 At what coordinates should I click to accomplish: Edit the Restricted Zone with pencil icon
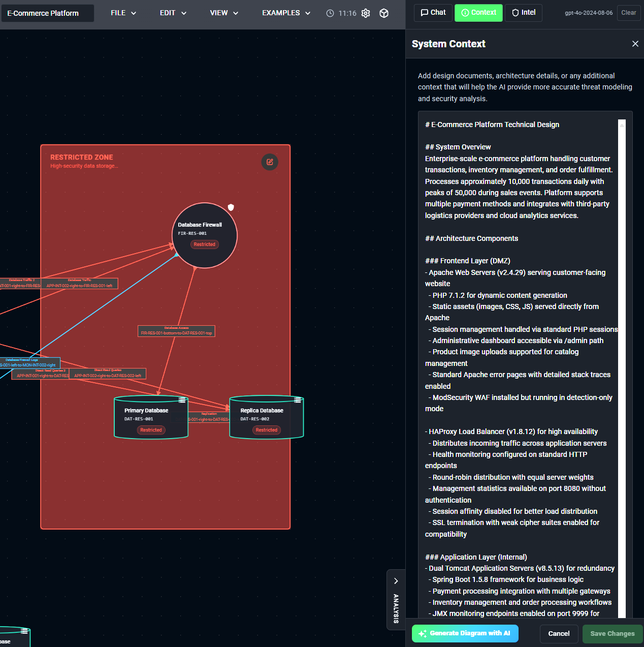[270, 162]
